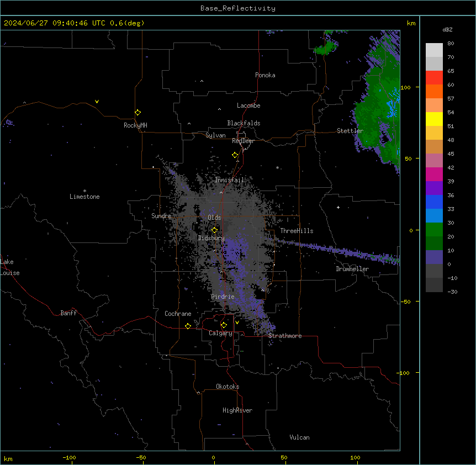Select the Limestone label

(84, 197)
